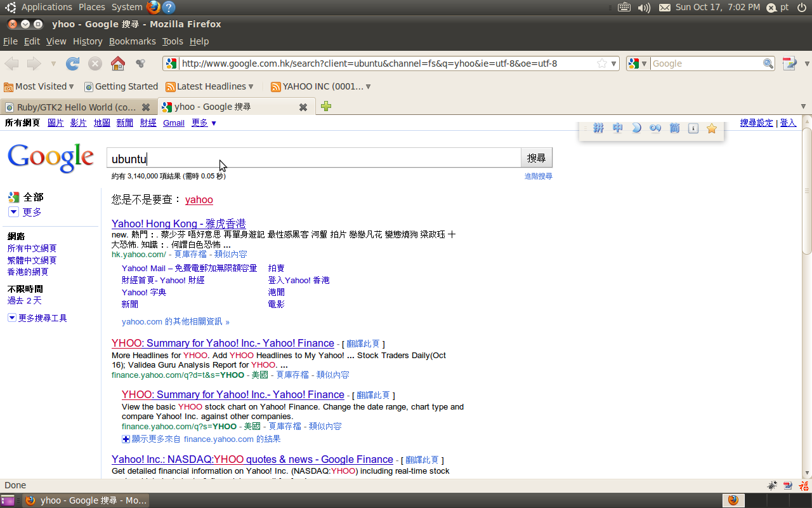The image size is (812, 508).
Task: Click the 搜尋 search button
Action: 536,158
